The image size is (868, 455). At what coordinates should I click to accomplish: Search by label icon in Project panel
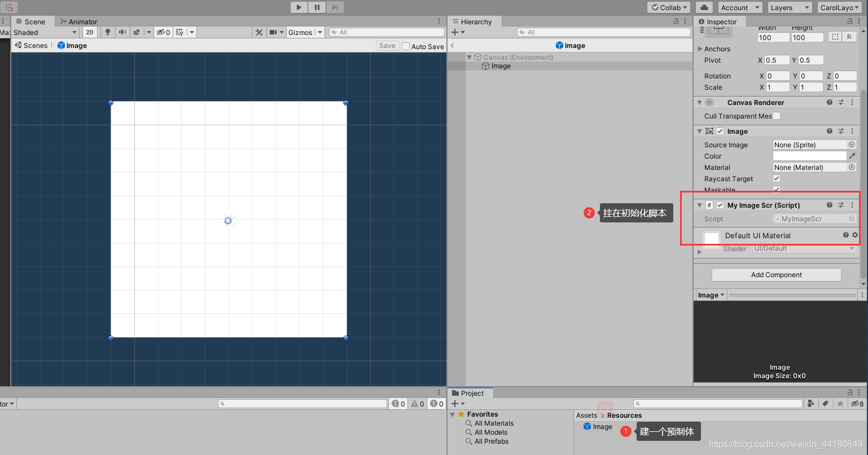point(825,404)
